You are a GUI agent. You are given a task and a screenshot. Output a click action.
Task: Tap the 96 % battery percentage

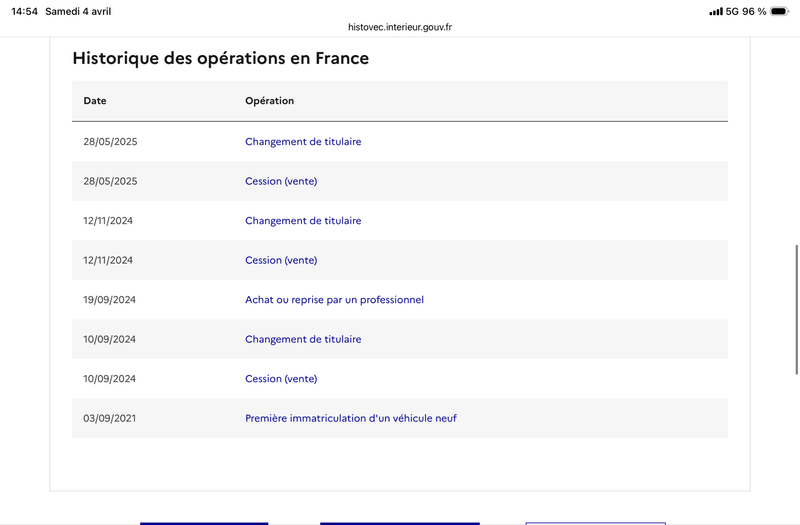[x=754, y=11]
